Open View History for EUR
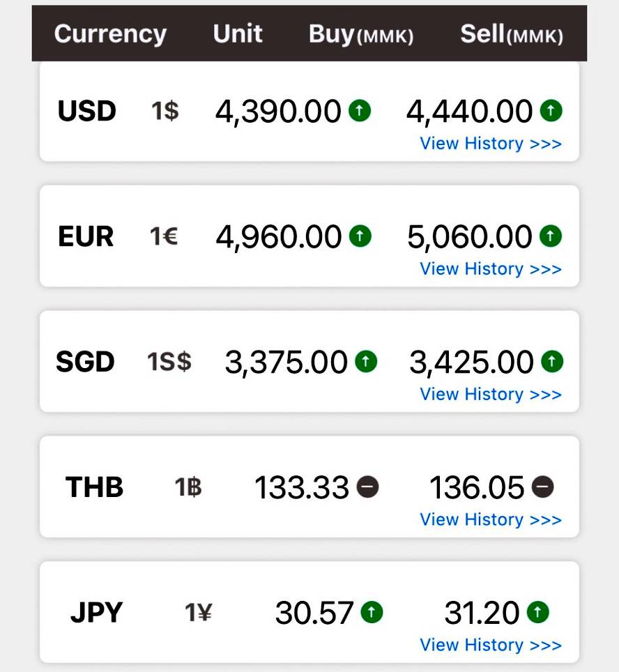The height and width of the screenshot is (672, 619). tap(490, 269)
